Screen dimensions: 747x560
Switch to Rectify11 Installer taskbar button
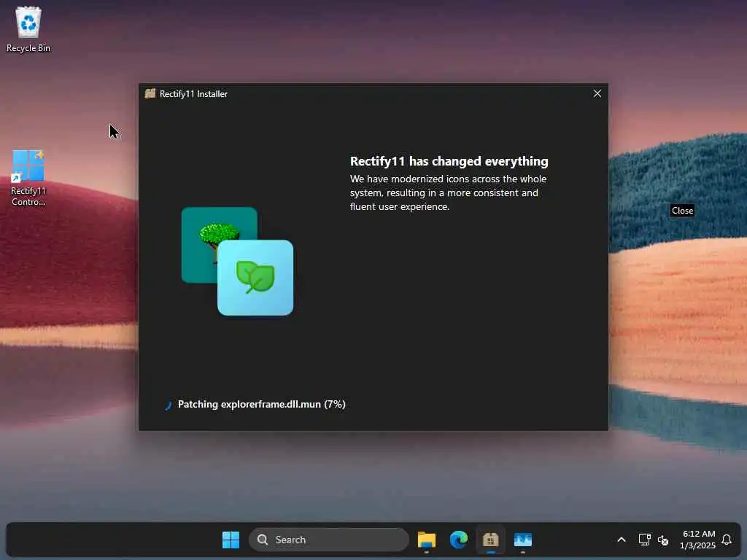pyautogui.click(x=491, y=540)
